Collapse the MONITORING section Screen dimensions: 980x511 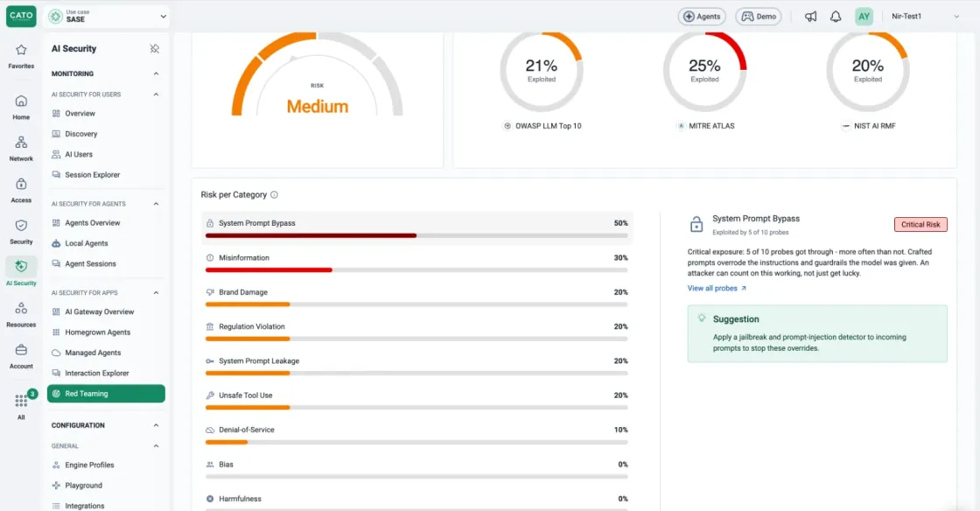[x=156, y=73]
